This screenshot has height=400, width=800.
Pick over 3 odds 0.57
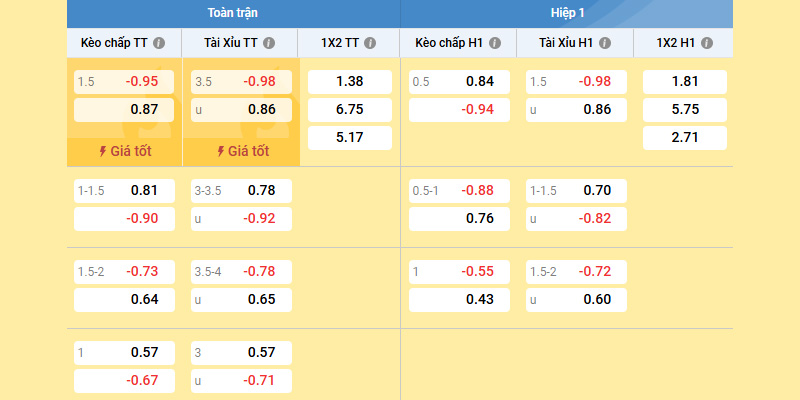point(241,353)
